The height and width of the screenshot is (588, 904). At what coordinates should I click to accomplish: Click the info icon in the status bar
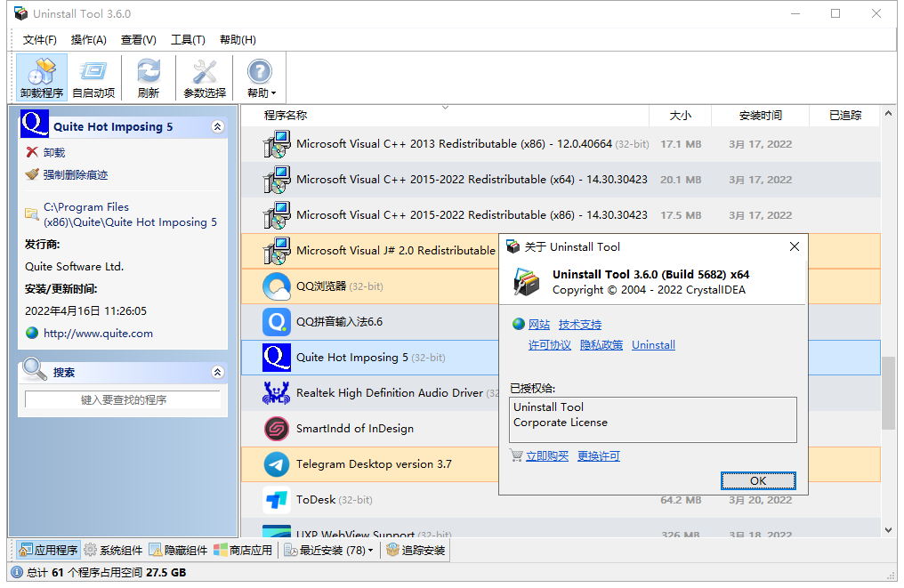point(17,573)
